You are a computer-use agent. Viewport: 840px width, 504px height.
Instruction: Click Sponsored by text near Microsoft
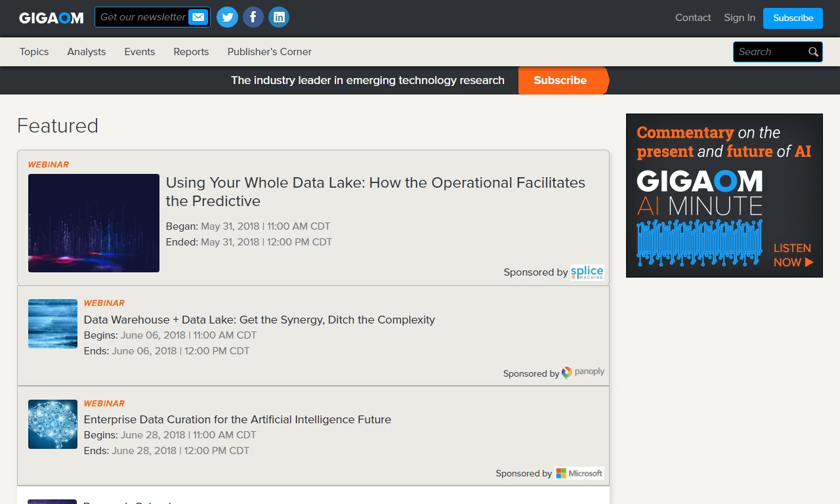coord(524,473)
